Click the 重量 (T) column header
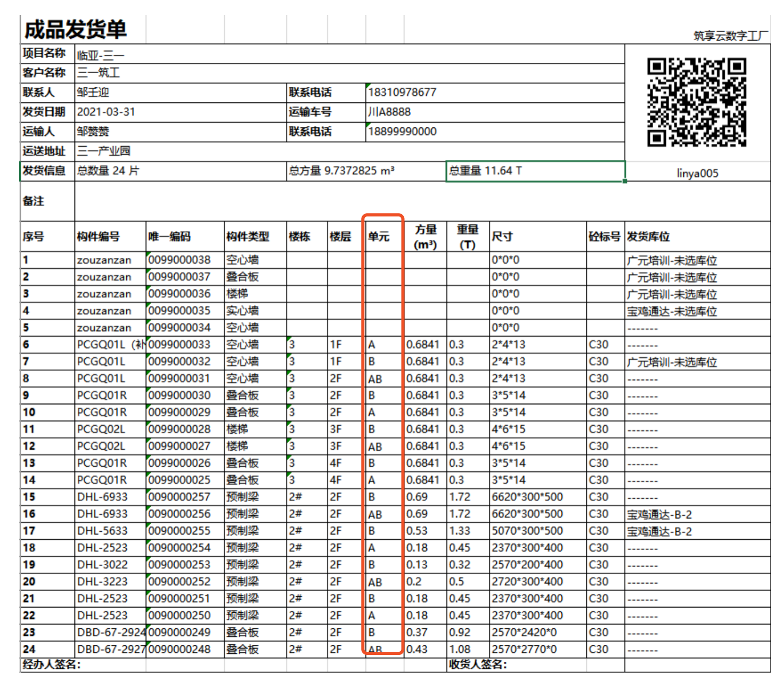 (467, 237)
